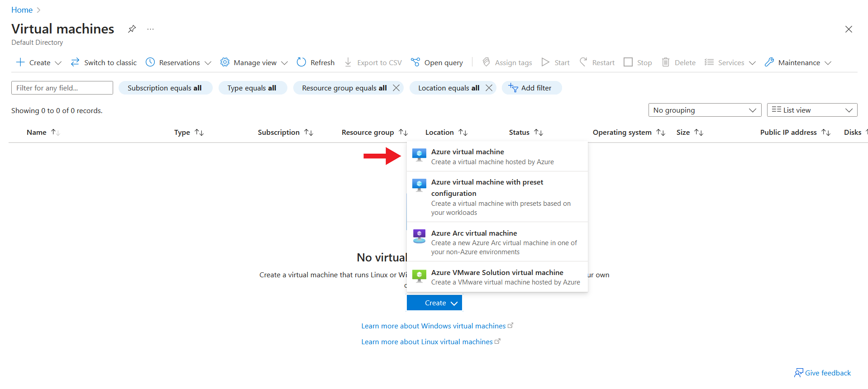Click the Stop toolbar button

(638, 62)
